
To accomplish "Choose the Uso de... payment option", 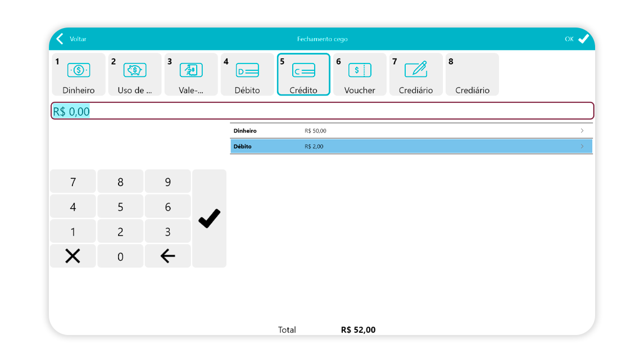I will click(135, 74).
